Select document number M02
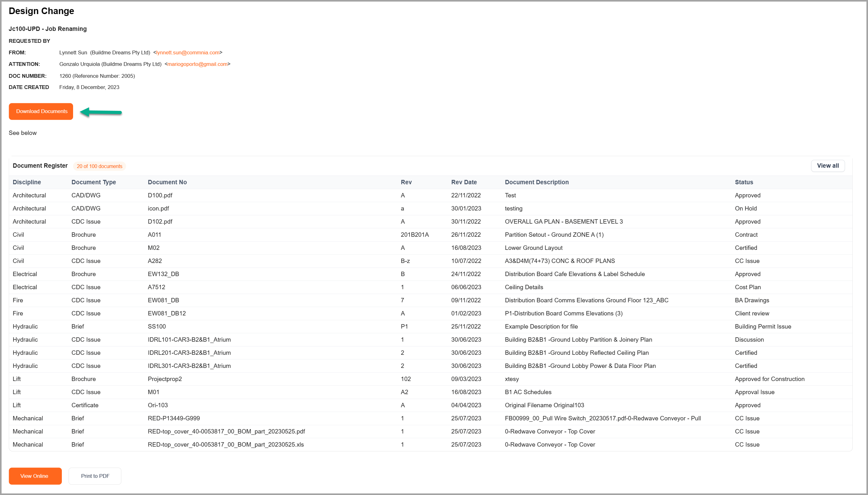Image resolution: width=868 pixels, height=495 pixels. (153, 248)
